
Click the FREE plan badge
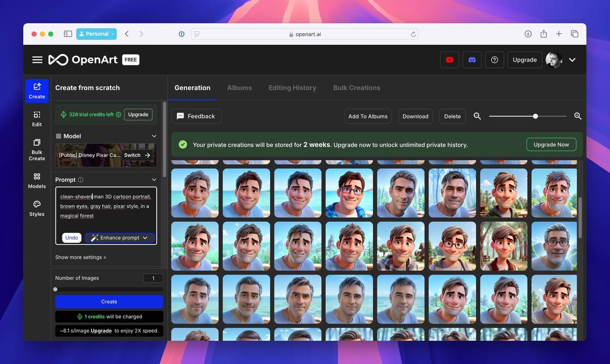pos(131,60)
